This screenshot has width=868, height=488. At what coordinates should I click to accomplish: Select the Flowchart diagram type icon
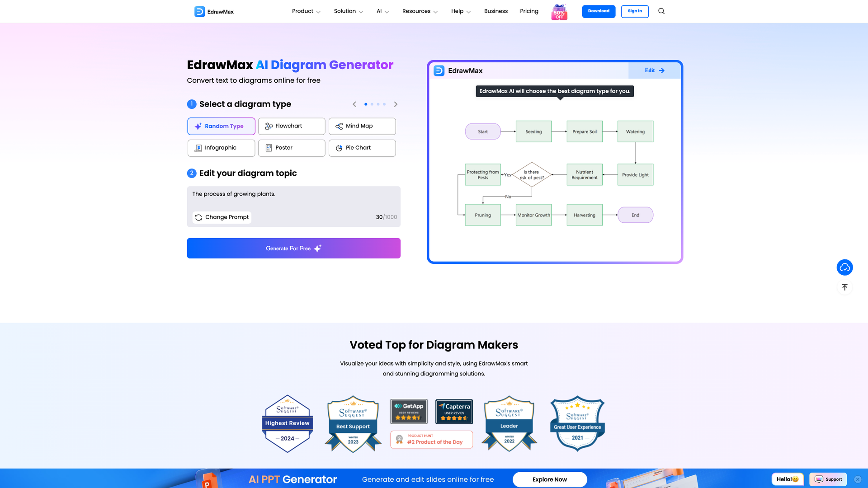(x=269, y=126)
